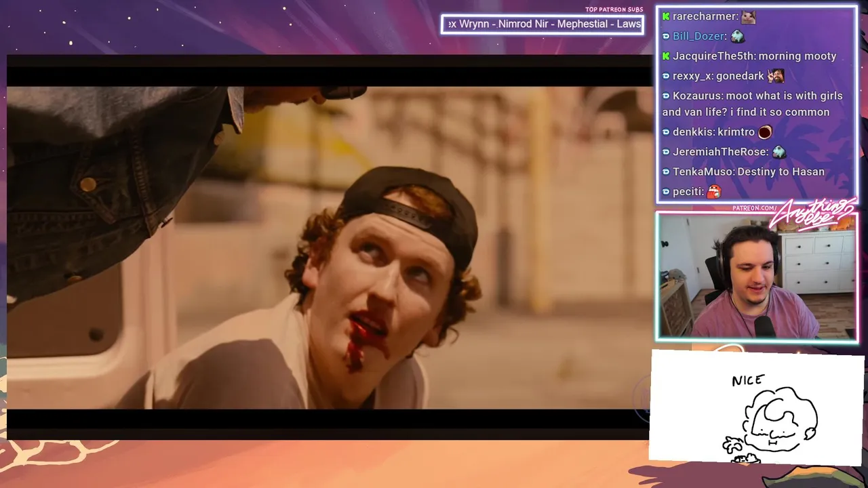
Task: Click the word "krimtro" in chat
Action: coord(736,131)
